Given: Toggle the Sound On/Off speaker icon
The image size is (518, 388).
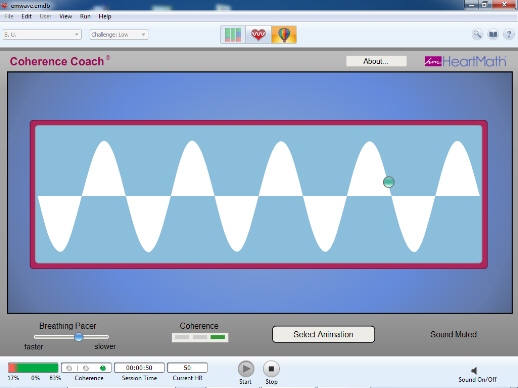Looking at the screenshot, I should point(474,370).
